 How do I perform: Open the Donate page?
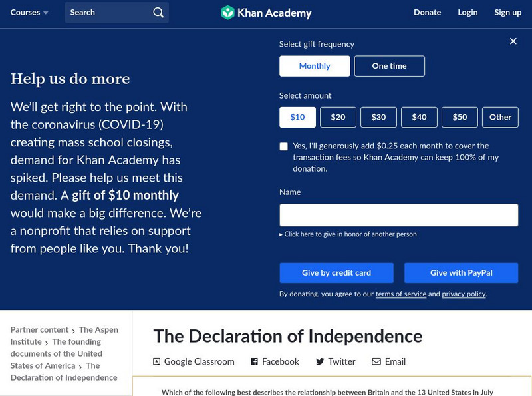coord(428,12)
